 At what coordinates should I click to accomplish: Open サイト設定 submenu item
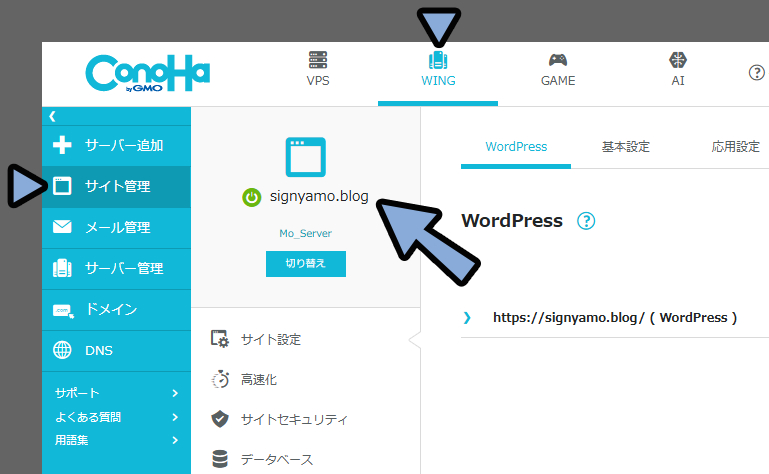click(271, 340)
